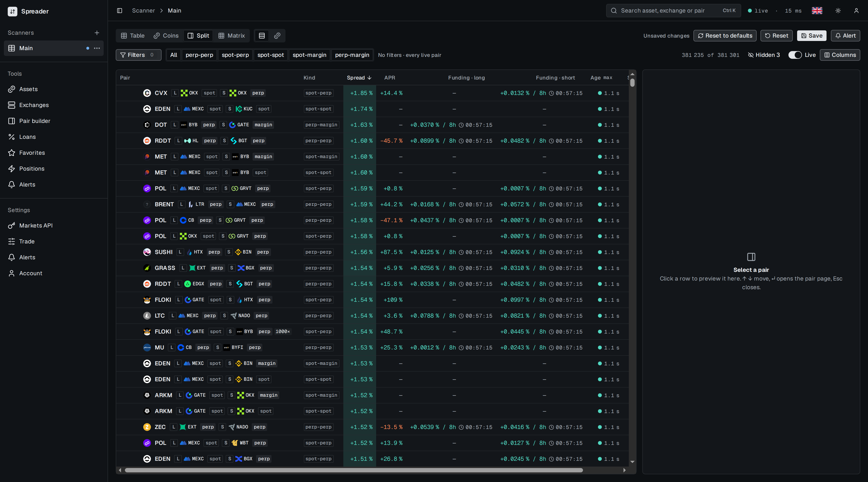The image size is (868, 482).
Task: Open Trade settings
Action: [x=54, y=241]
